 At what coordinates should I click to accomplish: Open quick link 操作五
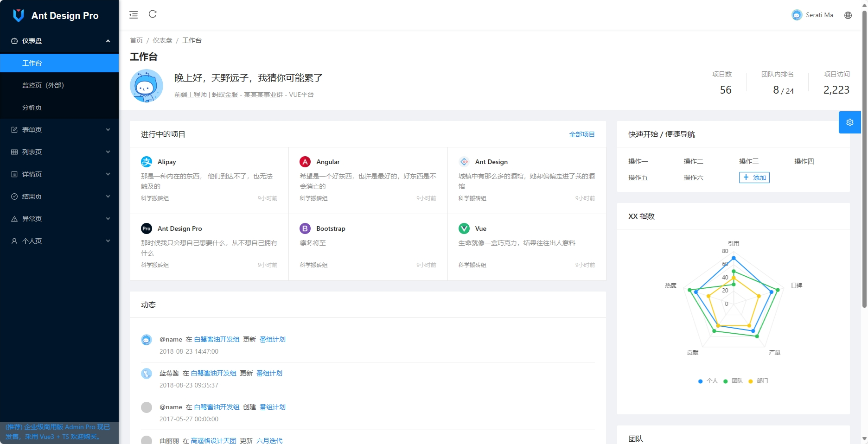[638, 178]
